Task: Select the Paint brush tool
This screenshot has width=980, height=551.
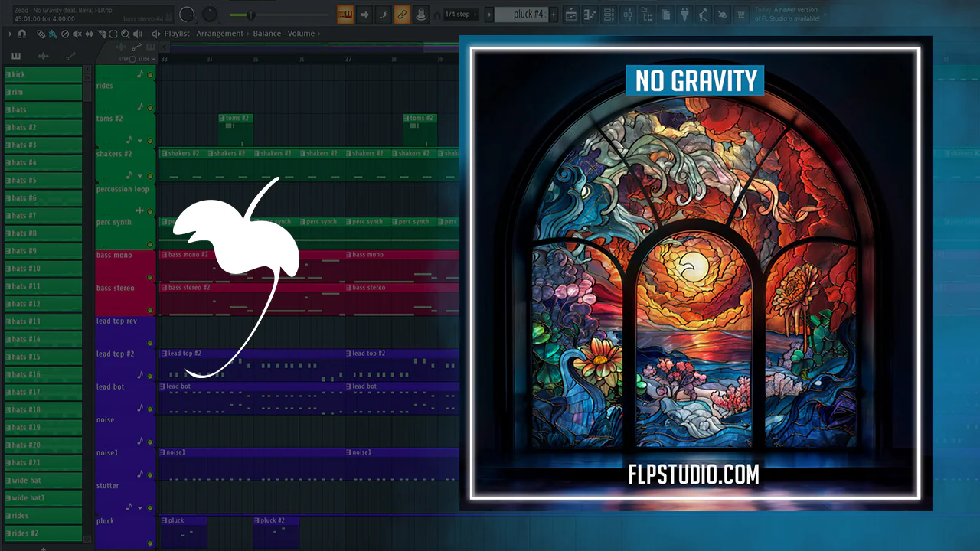Action: click(x=52, y=34)
